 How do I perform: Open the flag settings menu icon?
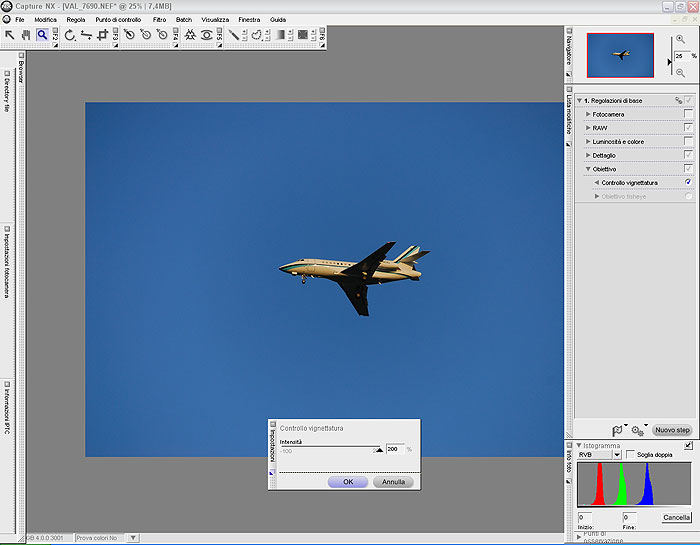point(618,430)
